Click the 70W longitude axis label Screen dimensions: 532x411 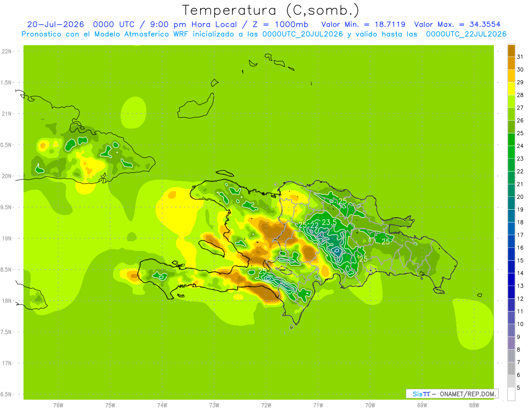point(370,405)
